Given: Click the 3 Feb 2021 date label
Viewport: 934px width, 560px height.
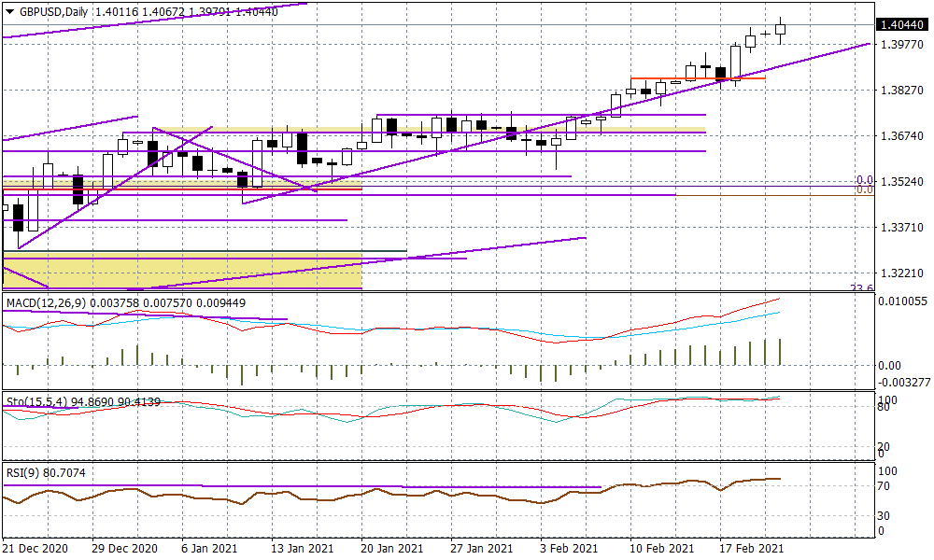Looking at the screenshot, I should tap(568, 548).
